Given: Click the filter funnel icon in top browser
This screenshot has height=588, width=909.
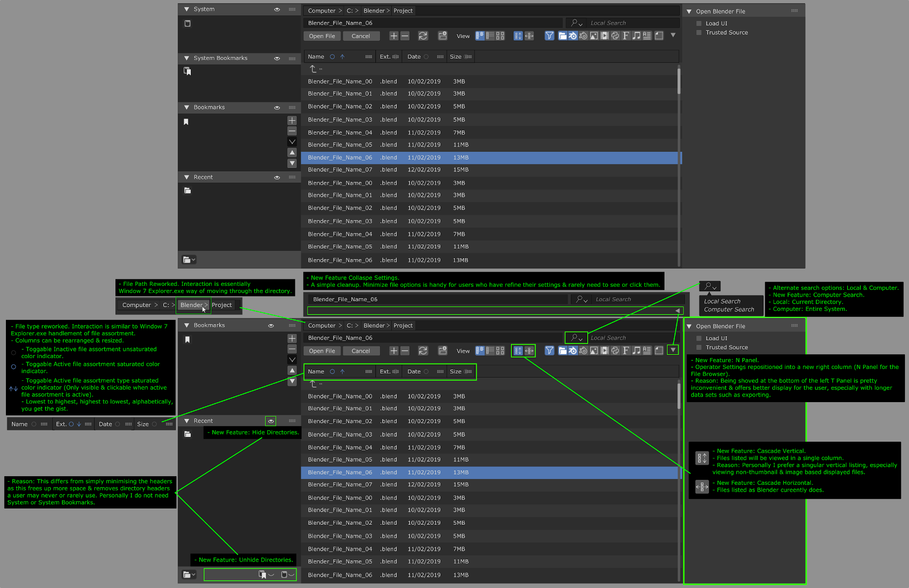Looking at the screenshot, I should pos(549,36).
